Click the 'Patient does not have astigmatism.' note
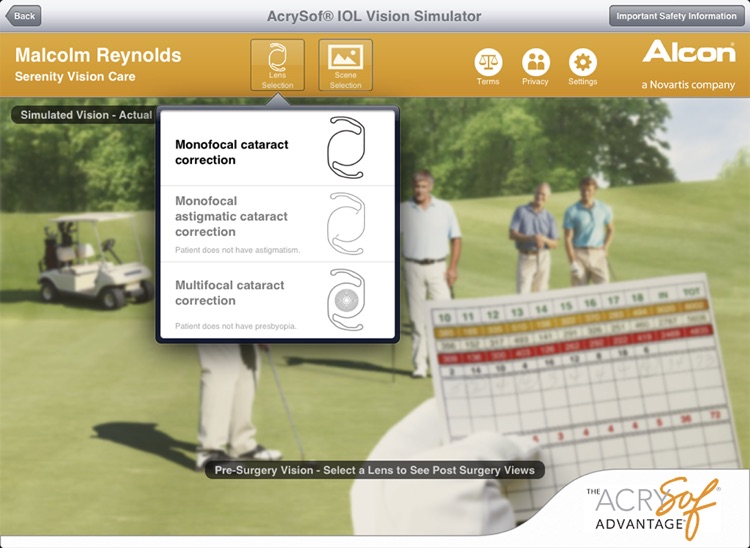 [237, 250]
